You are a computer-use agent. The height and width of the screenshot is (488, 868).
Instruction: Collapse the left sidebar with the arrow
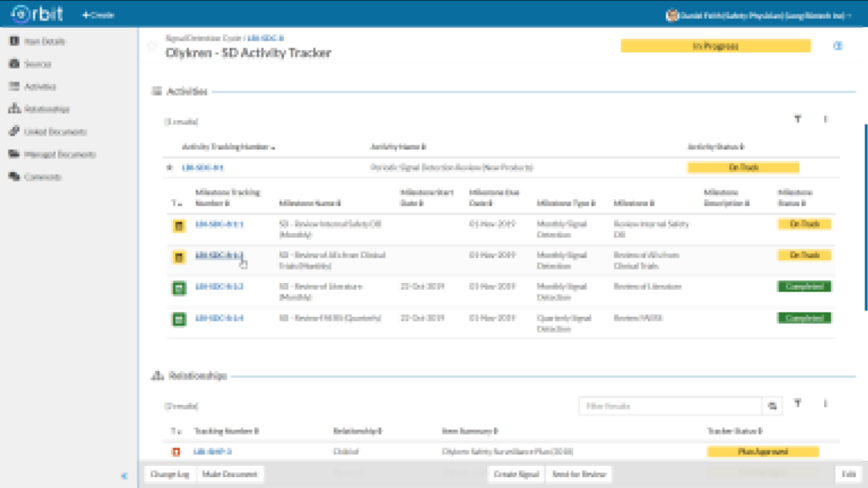124,476
